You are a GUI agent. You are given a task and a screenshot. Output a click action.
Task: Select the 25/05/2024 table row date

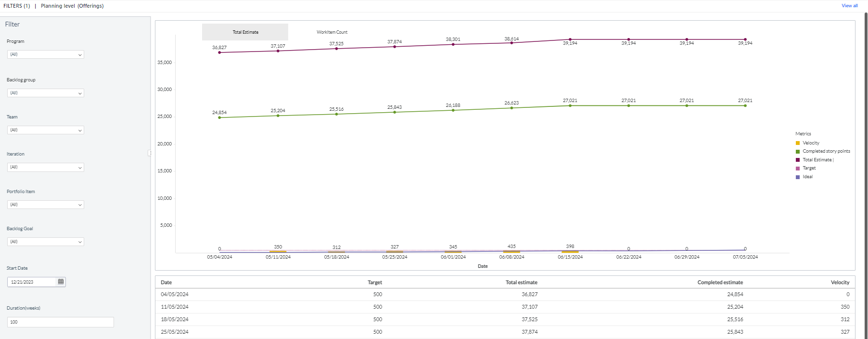coord(175,332)
